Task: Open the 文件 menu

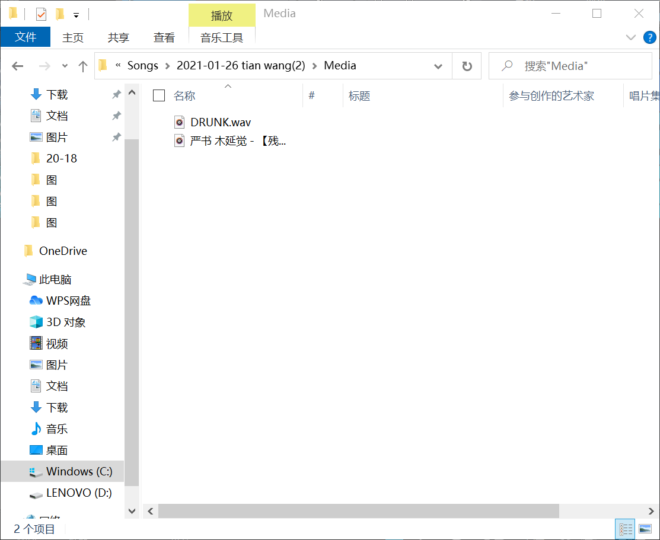Action: coord(25,38)
